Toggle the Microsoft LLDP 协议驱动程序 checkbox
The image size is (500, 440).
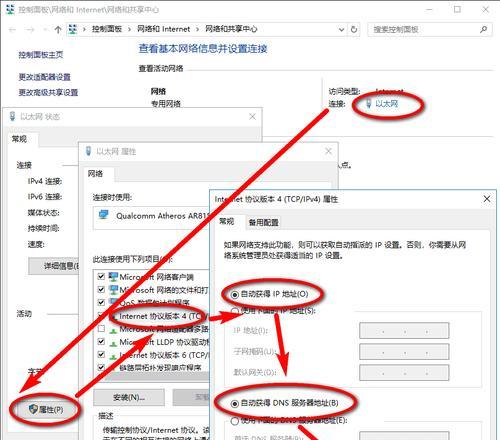tap(101, 341)
